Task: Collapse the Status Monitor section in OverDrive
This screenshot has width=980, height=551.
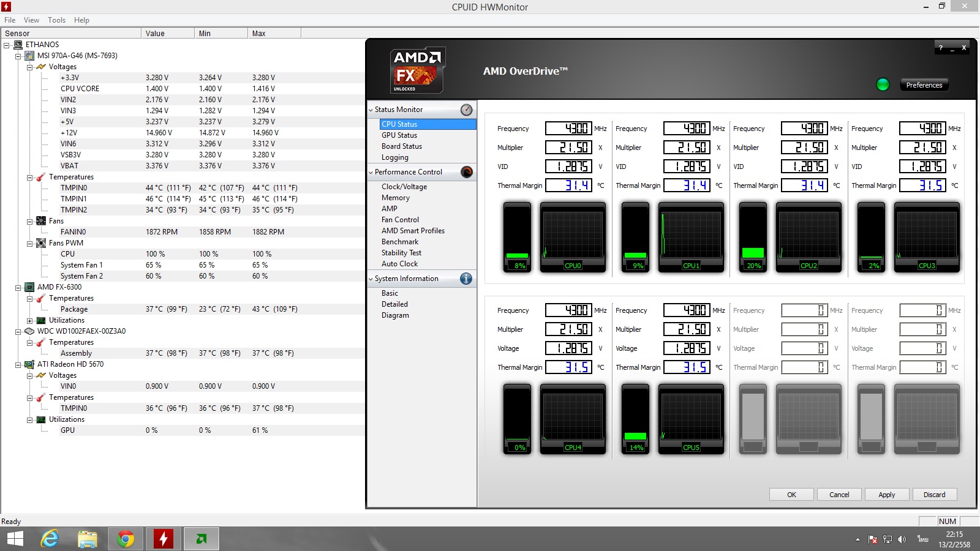Action: 371,110
